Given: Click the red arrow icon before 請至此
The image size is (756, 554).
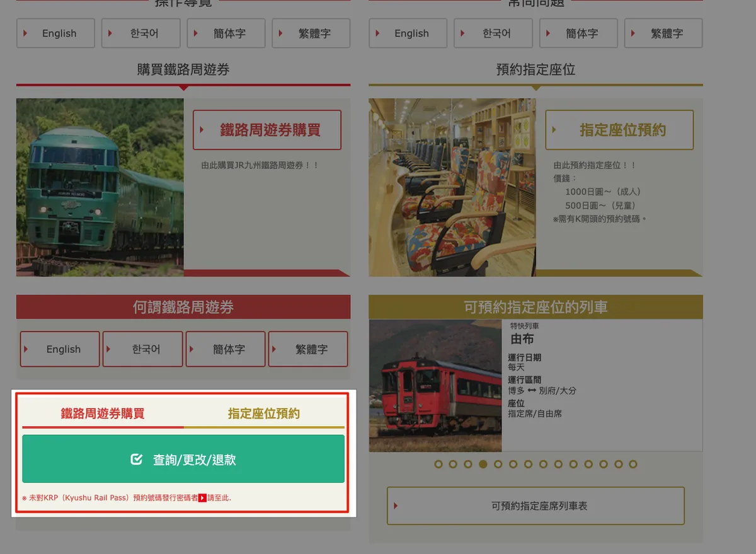Looking at the screenshot, I should pos(202,498).
